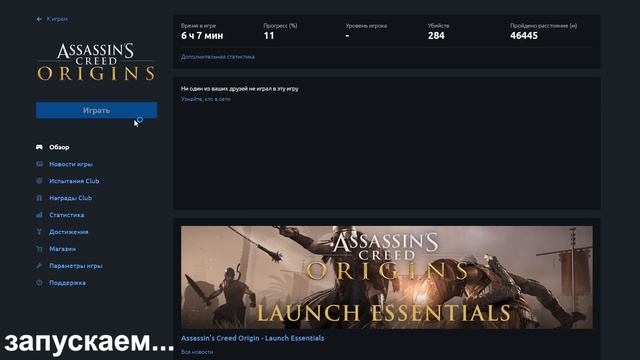Screen dimensions: 640x360
Task: Click the challenges icon beside Испытания Club
Action: coord(39,181)
